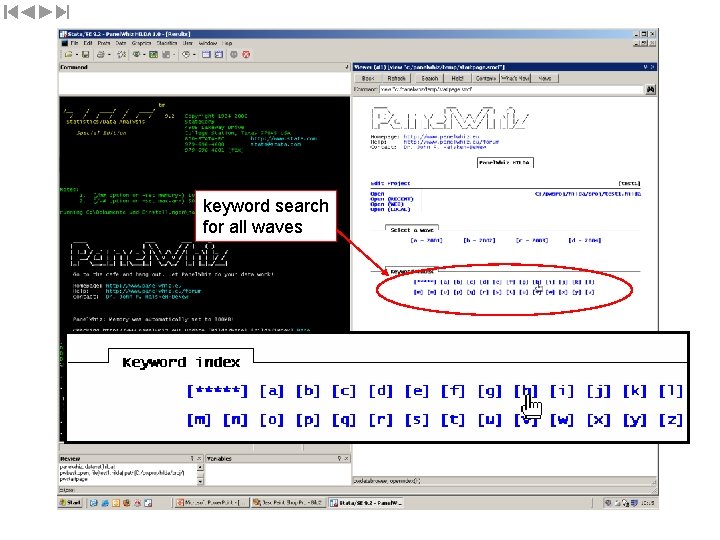
Task: Toggle the Command panel pin icon
Action: 346,67
